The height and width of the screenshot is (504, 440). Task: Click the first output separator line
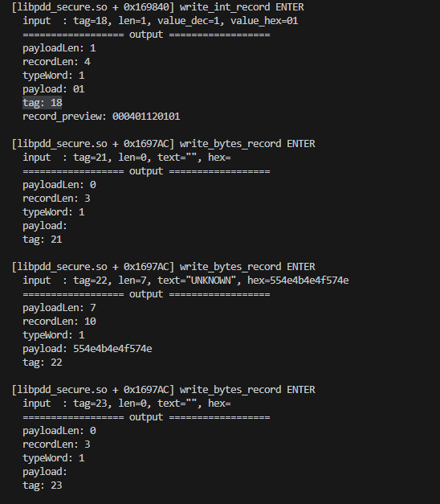point(146,35)
